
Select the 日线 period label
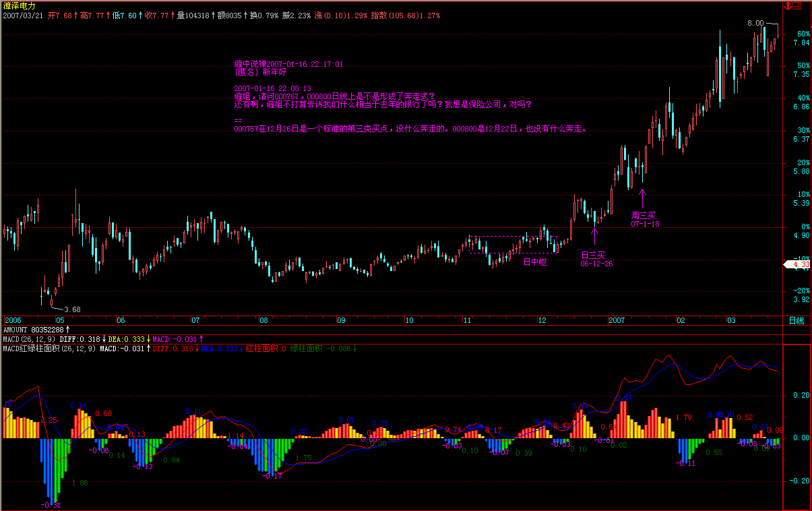pos(797,320)
